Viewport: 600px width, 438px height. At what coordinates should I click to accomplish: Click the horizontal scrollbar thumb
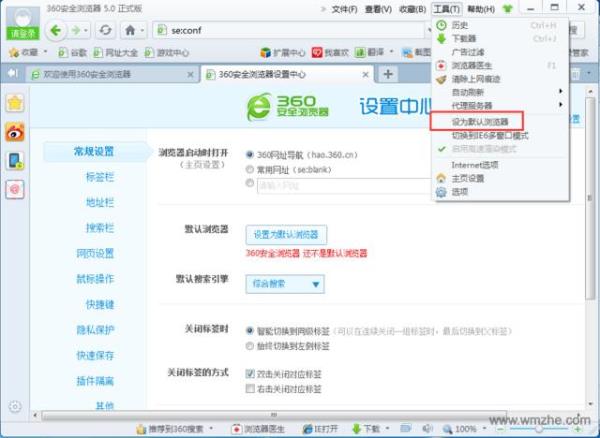pyautogui.click(x=274, y=415)
